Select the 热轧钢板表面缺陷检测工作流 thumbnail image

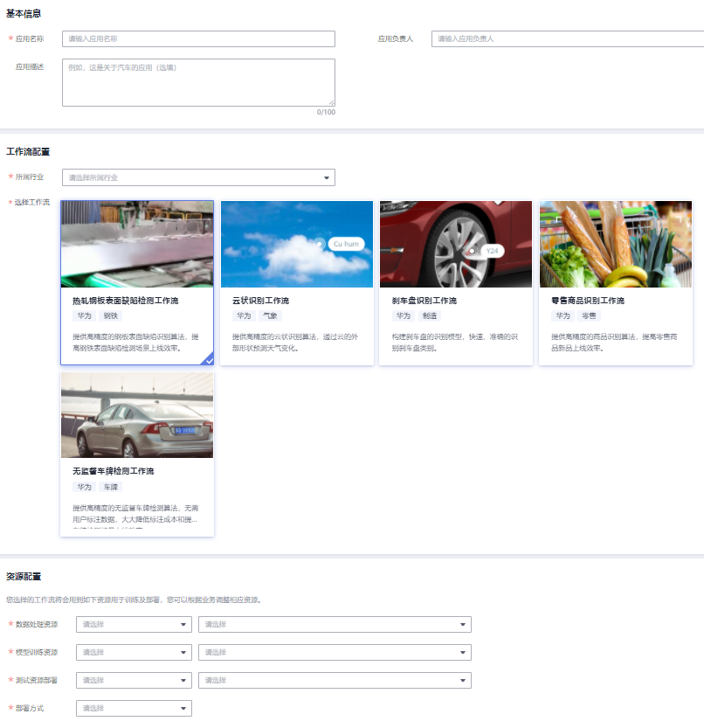(137, 244)
